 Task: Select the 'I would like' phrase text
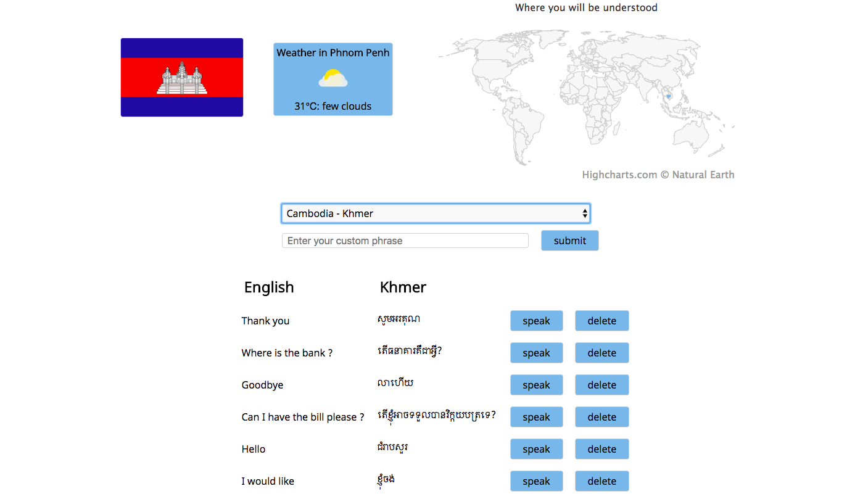tap(268, 481)
